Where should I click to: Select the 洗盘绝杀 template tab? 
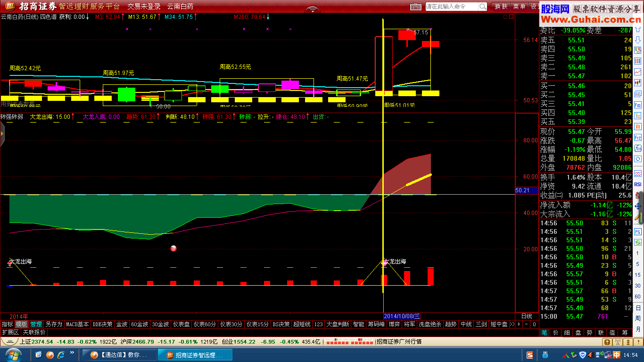pos(430,324)
